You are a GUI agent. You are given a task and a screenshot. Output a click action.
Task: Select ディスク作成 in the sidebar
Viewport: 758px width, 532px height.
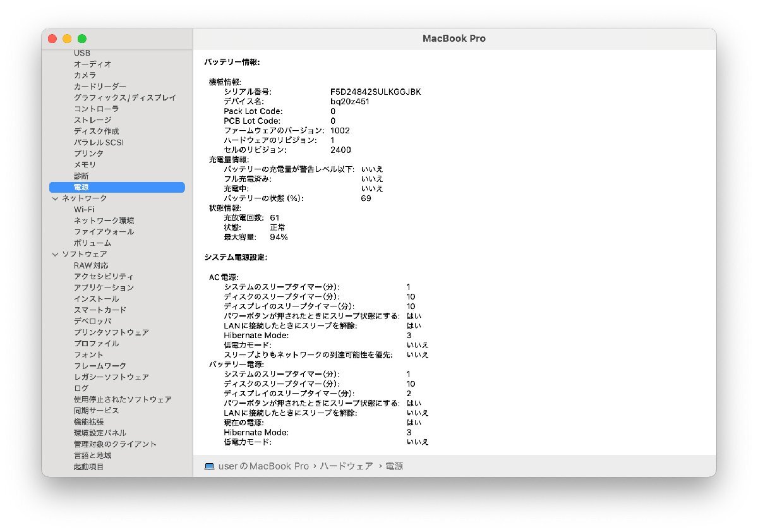pos(97,131)
